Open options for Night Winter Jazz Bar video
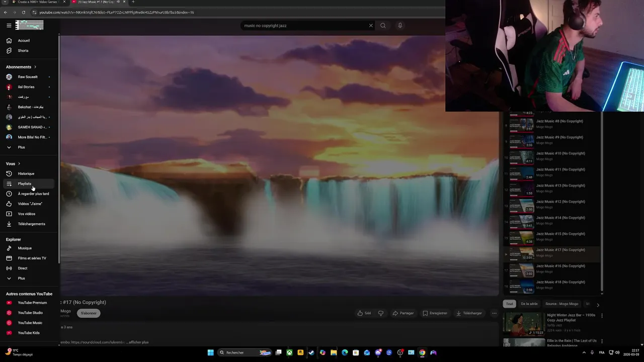The image size is (644, 362). tap(602, 316)
